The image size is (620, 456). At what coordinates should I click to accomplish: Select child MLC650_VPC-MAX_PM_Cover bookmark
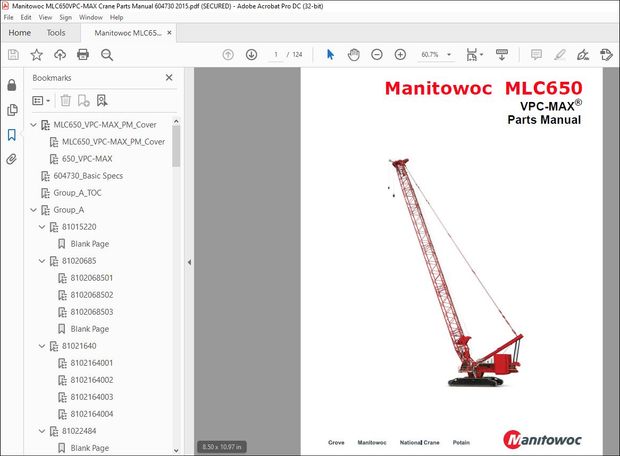coord(113,142)
